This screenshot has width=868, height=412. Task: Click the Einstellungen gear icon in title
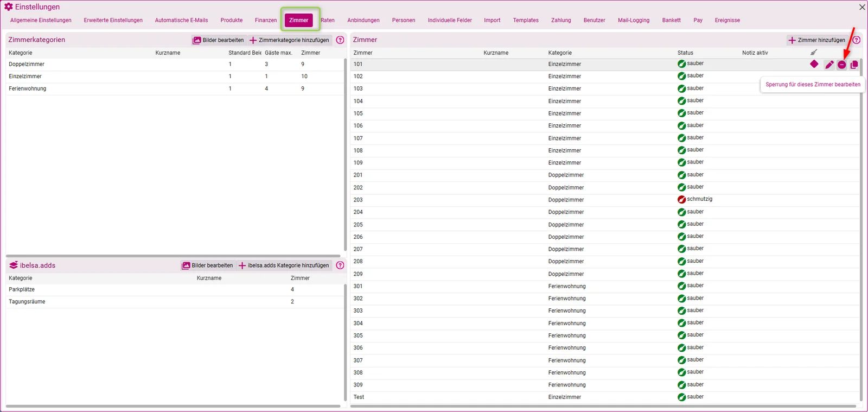[x=8, y=7]
